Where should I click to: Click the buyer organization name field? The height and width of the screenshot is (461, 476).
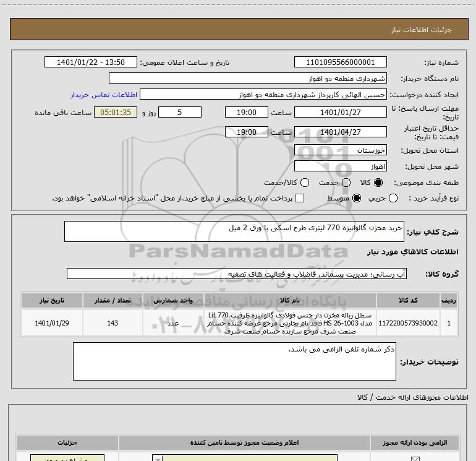click(x=248, y=78)
